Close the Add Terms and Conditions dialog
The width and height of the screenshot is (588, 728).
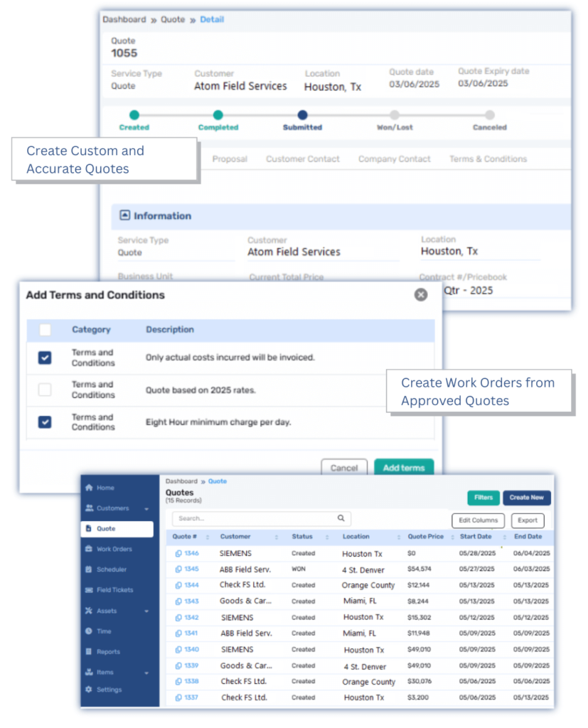point(421,294)
